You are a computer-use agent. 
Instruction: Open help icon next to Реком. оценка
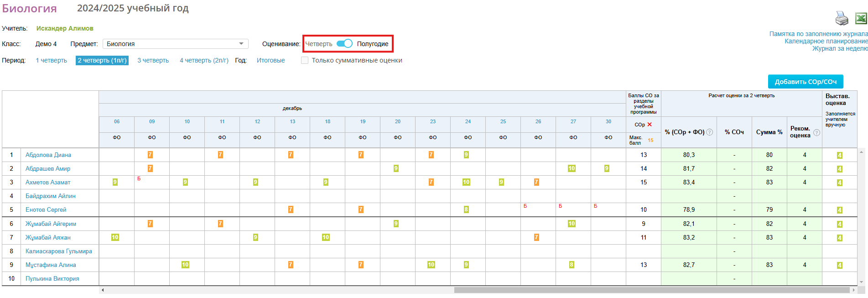[816, 133]
